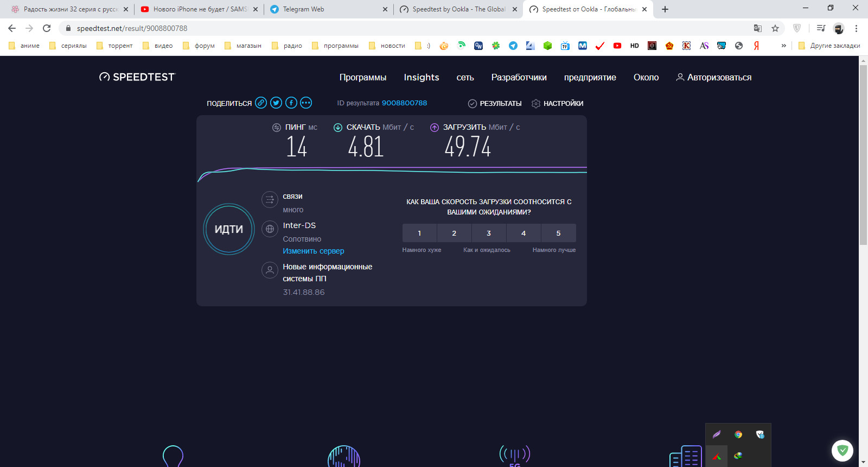
Task: Open the радио bookmarks folder
Action: [x=288, y=46]
